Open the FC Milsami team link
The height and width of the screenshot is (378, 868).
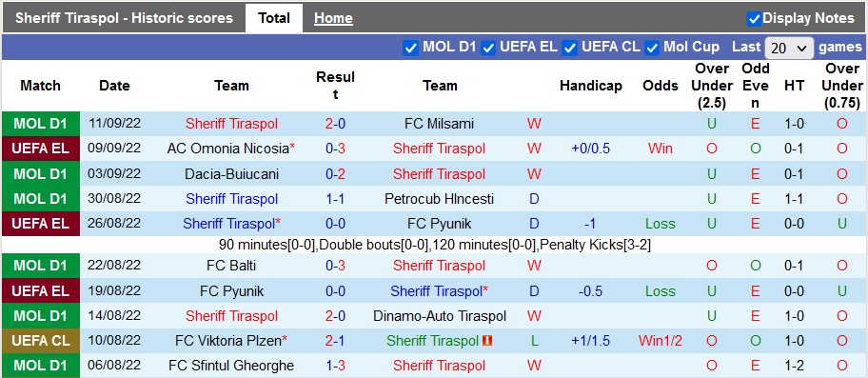[440, 124]
